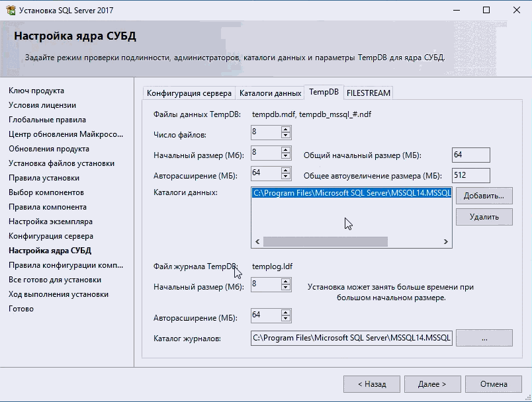
Task: Select the C:\Program Files data directory entry
Action: (351, 193)
